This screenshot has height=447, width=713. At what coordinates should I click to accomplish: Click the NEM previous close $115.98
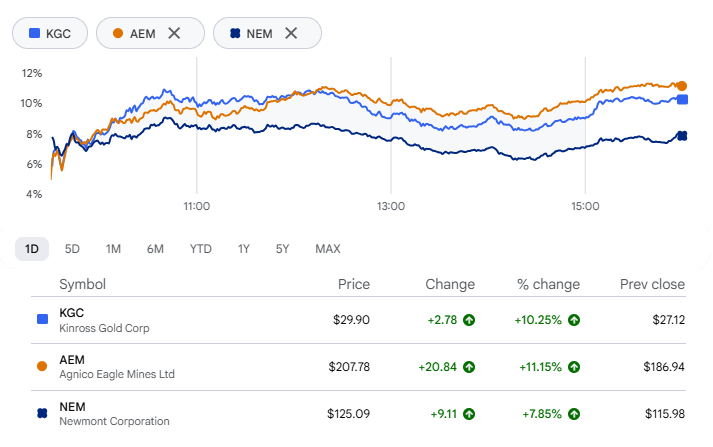click(x=665, y=414)
